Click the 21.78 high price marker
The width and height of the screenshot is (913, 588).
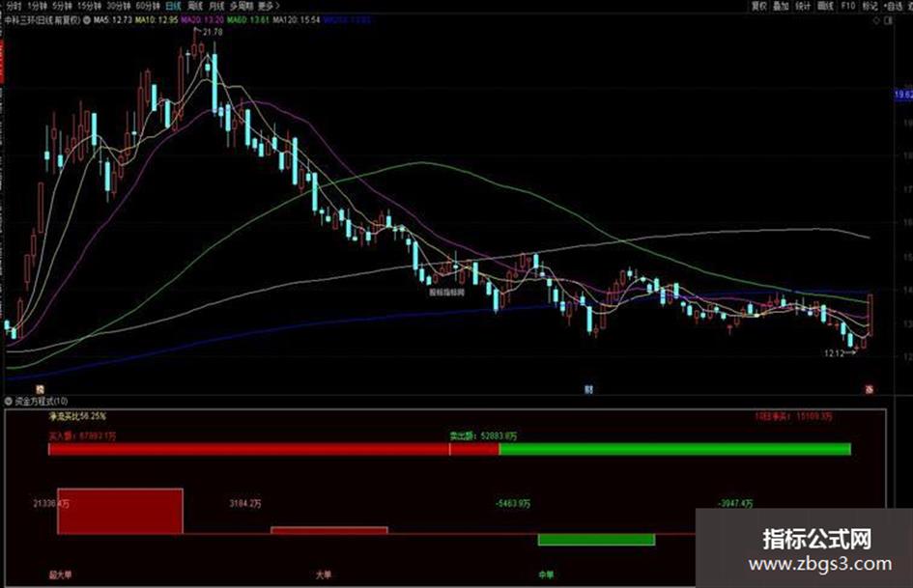point(213,32)
